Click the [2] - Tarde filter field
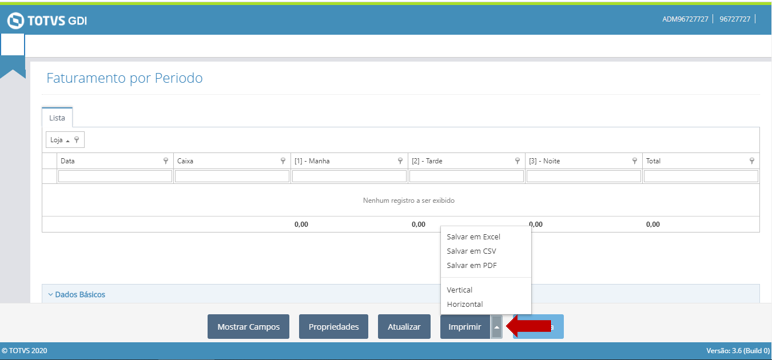Viewport: 773px width, 362px height. [466, 176]
